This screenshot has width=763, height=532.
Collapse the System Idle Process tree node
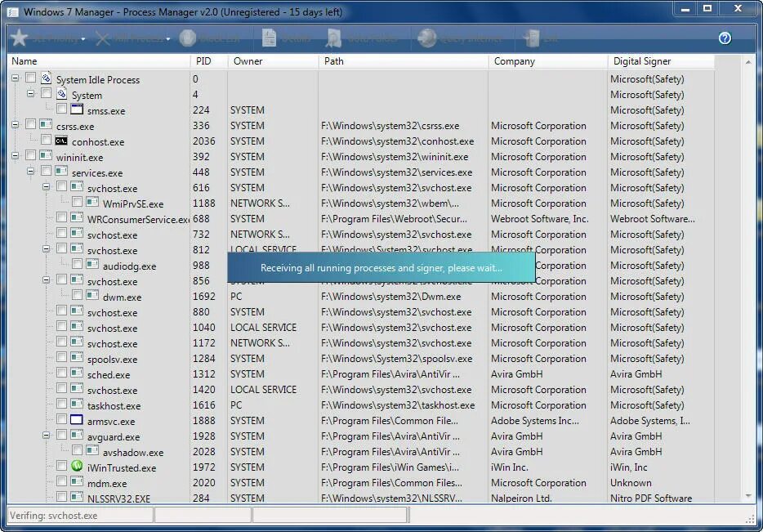point(15,78)
